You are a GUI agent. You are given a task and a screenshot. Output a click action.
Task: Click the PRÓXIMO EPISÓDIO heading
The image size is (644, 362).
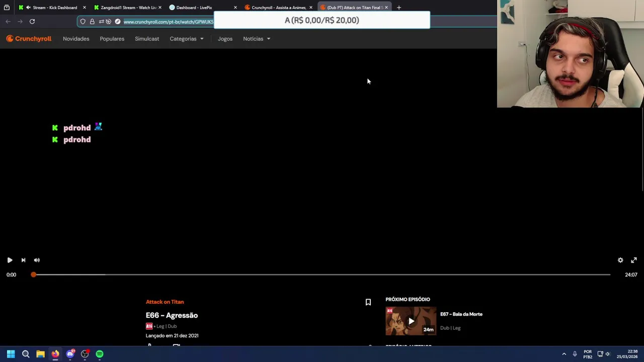408,299
